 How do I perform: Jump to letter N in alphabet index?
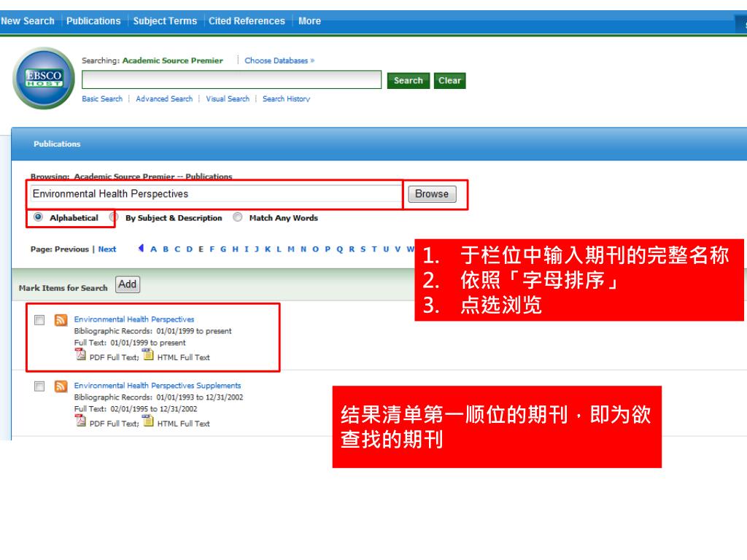(x=303, y=249)
